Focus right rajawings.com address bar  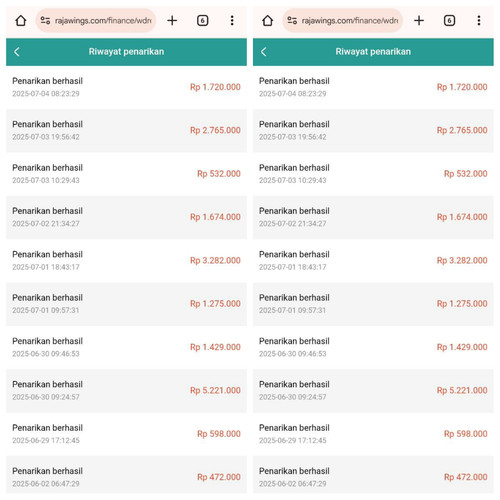[x=343, y=21]
